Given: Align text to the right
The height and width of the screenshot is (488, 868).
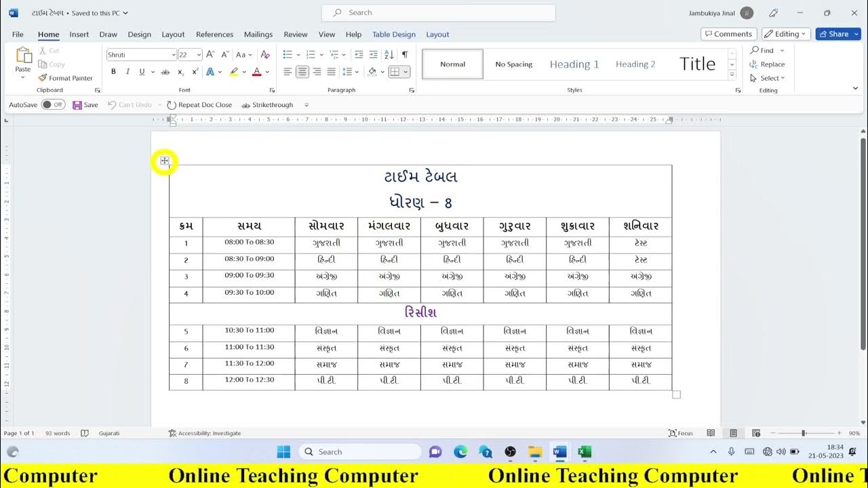Looking at the screenshot, I should [x=317, y=72].
